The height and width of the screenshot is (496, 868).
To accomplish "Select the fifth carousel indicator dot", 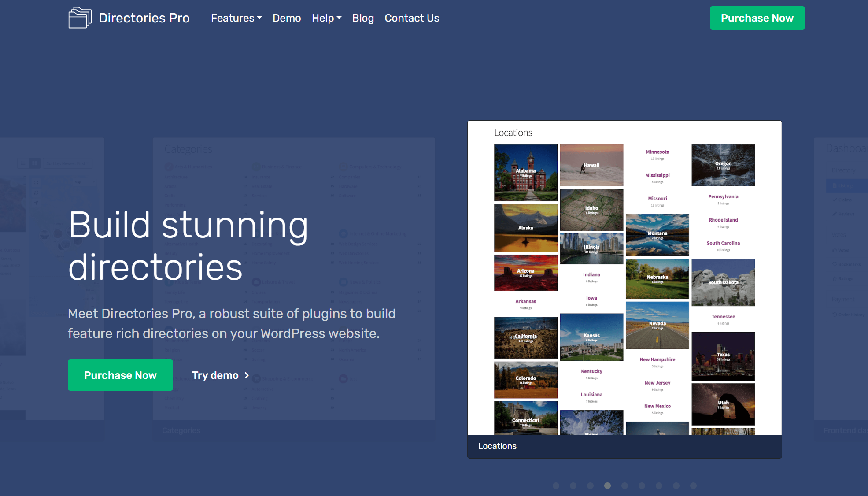I will coord(625,485).
